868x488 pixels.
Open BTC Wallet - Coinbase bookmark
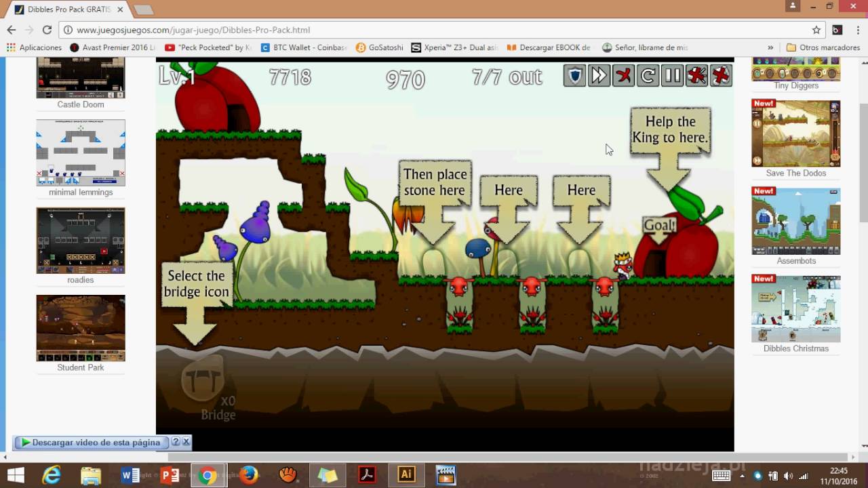[304, 47]
